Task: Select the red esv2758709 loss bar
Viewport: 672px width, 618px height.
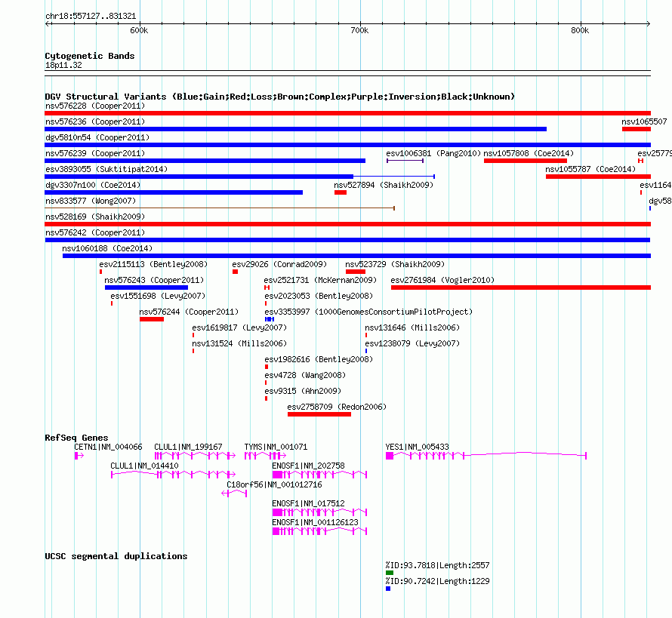Action: [319, 414]
